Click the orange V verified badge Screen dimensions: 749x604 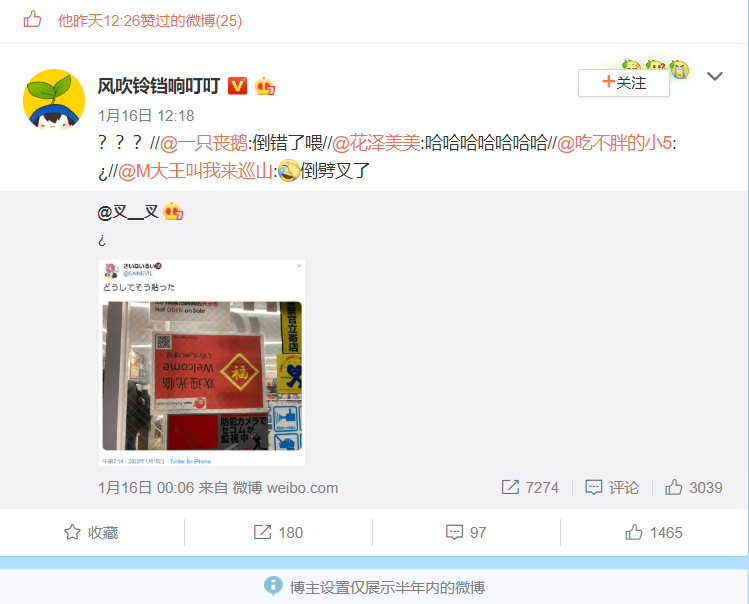click(237, 86)
